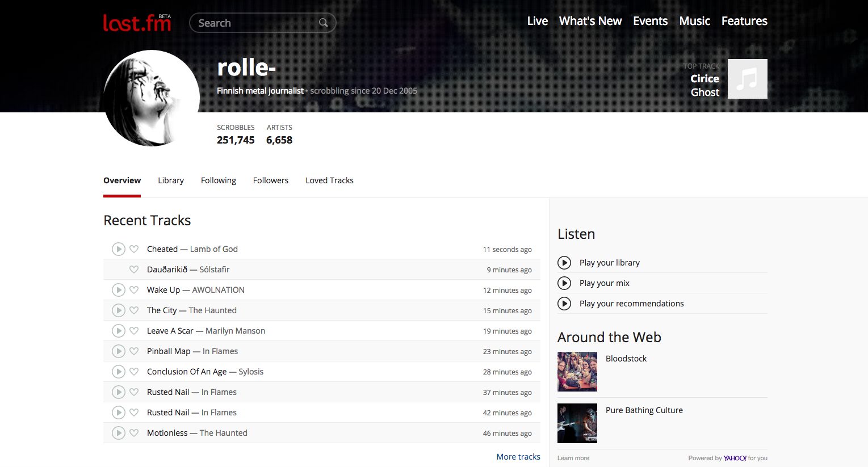
Task: Click the rolle- profile avatar picture
Action: (152, 98)
